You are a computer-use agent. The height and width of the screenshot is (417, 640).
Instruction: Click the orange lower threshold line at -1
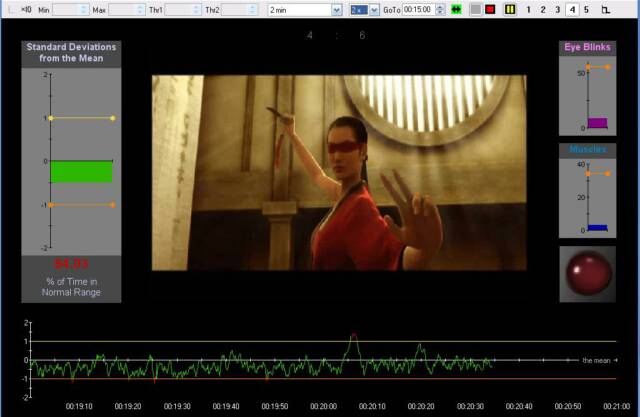pos(82,205)
